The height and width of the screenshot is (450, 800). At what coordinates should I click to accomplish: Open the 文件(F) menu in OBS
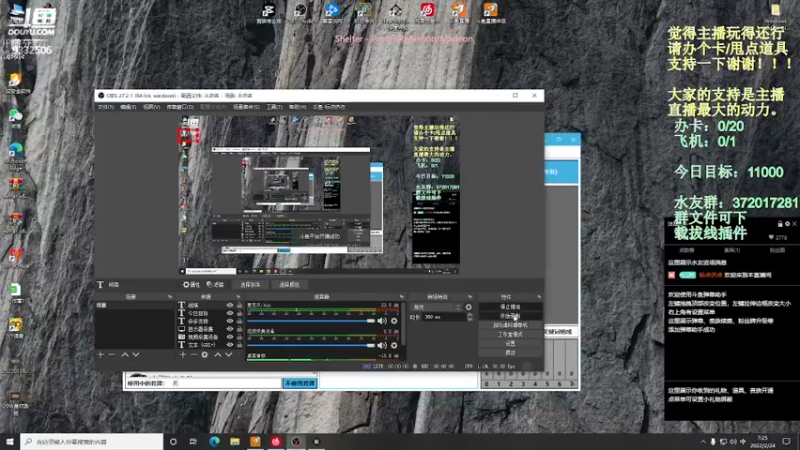(106, 107)
